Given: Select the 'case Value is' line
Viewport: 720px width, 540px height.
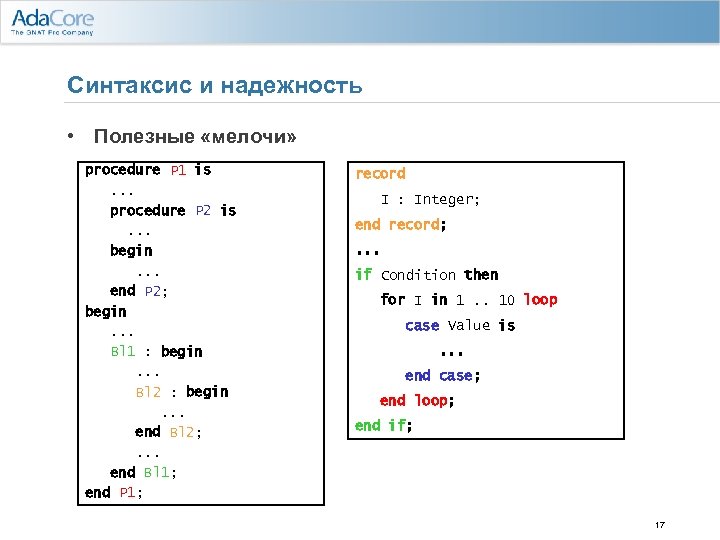Looking at the screenshot, I should pyautogui.click(x=460, y=326).
